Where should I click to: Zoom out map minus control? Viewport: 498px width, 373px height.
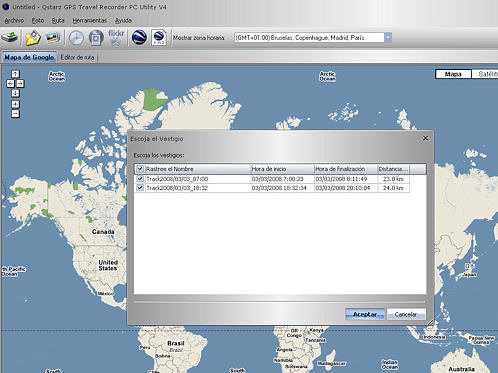coord(15,114)
